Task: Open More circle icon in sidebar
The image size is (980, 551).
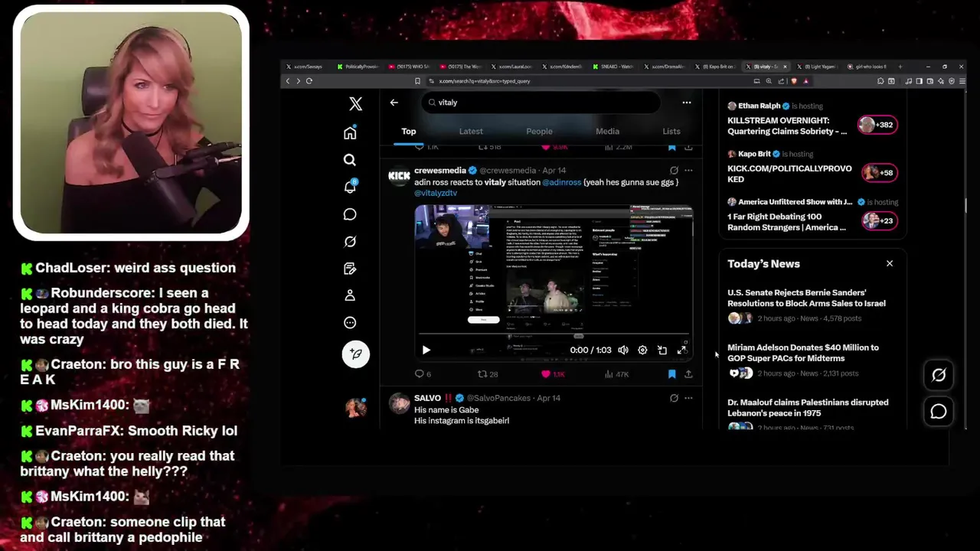Action: tap(350, 323)
